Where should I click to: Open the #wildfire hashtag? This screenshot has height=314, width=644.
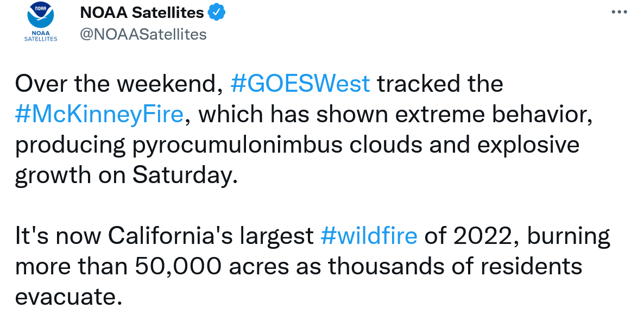pos(369,236)
